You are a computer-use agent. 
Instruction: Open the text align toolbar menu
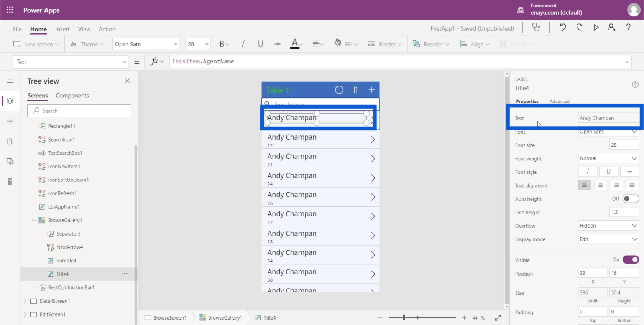tap(318, 44)
